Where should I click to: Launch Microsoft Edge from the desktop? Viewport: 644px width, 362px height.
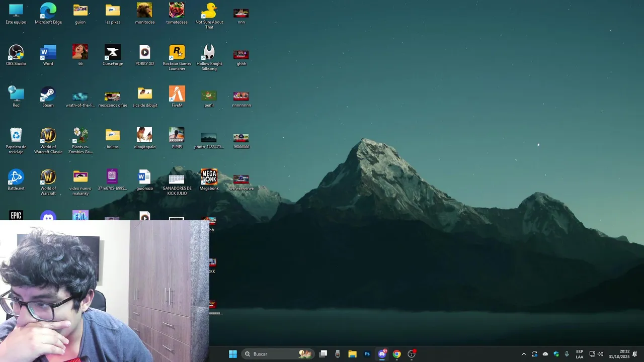(x=48, y=14)
